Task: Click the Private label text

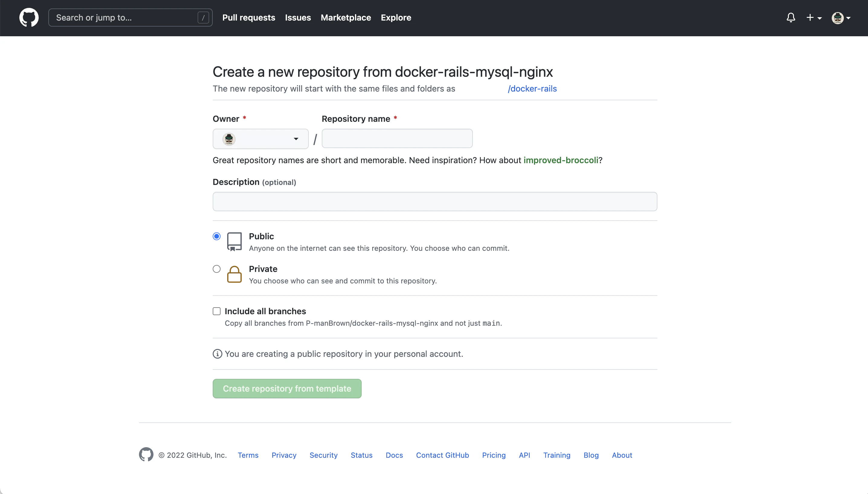Action: 263,269
